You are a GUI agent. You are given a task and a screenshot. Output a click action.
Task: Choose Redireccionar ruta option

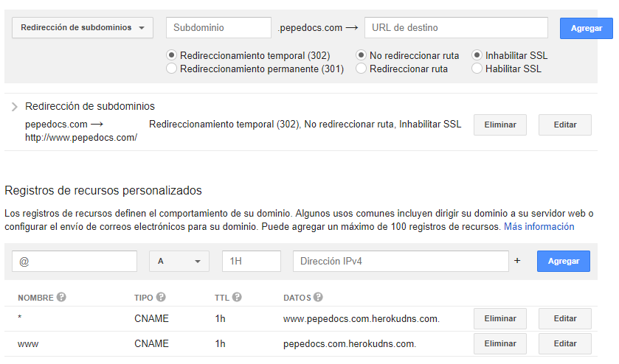[x=361, y=69]
